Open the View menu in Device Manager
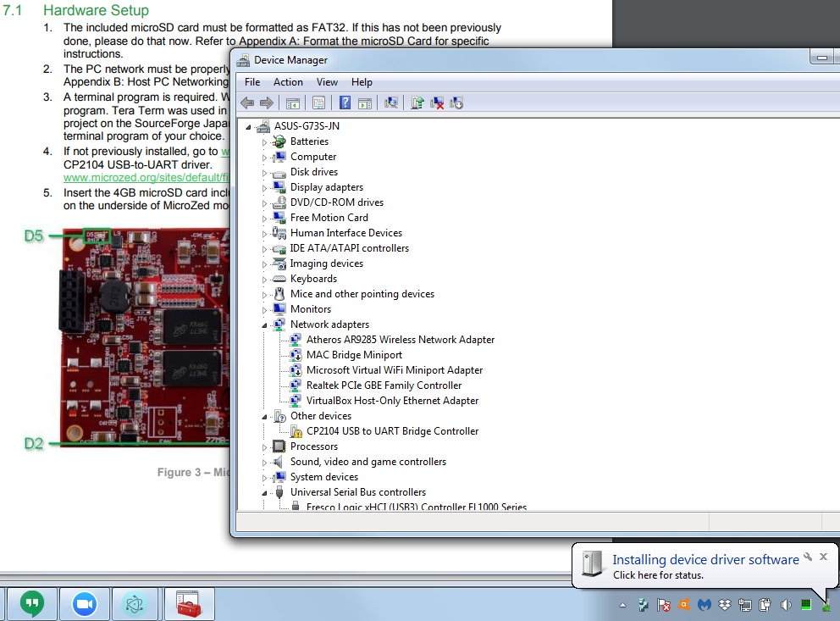Image resolution: width=840 pixels, height=621 pixels. (327, 82)
